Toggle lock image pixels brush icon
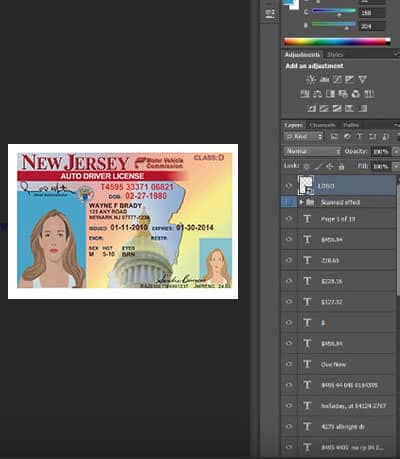 318,166
